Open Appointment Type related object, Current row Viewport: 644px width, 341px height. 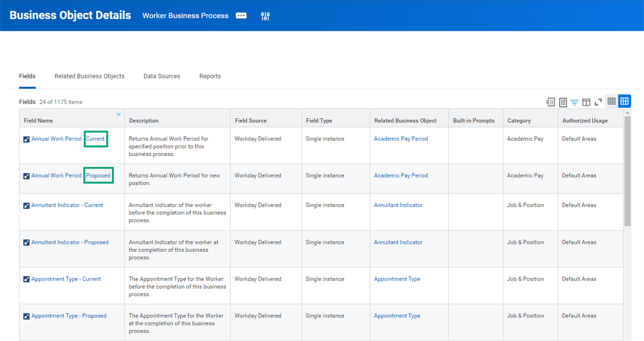(x=397, y=279)
